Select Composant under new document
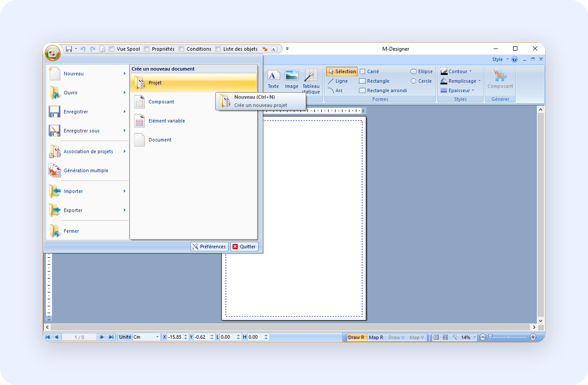Viewport: 588px width, 385px height. (194, 102)
